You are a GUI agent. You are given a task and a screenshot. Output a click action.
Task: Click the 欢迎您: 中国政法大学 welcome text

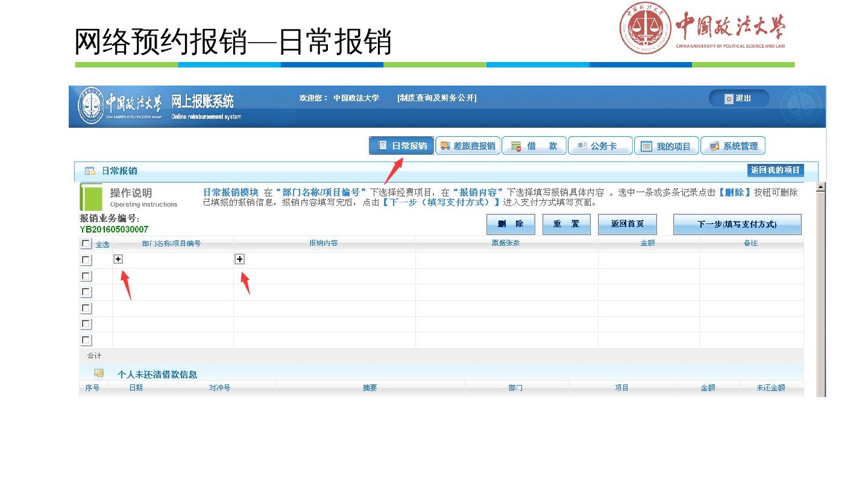[339, 98]
